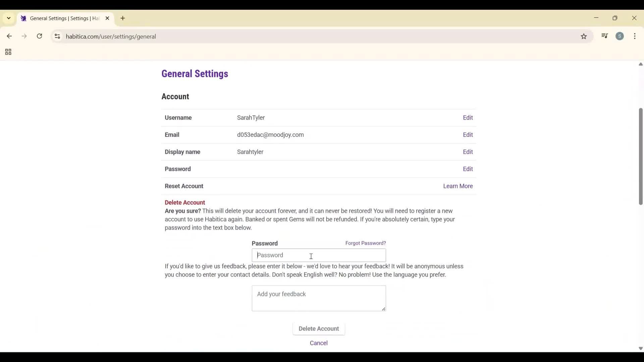
Task: Reload the current page
Action: point(40,36)
